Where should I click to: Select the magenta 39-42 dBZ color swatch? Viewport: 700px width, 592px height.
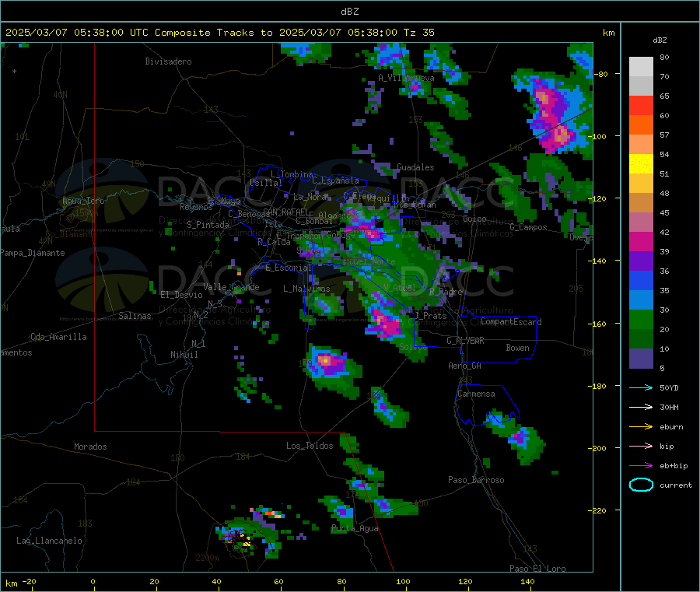click(x=641, y=241)
